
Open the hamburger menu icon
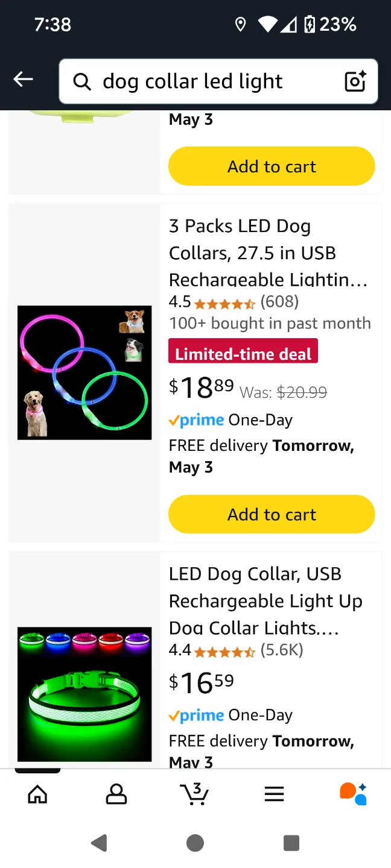[274, 794]
